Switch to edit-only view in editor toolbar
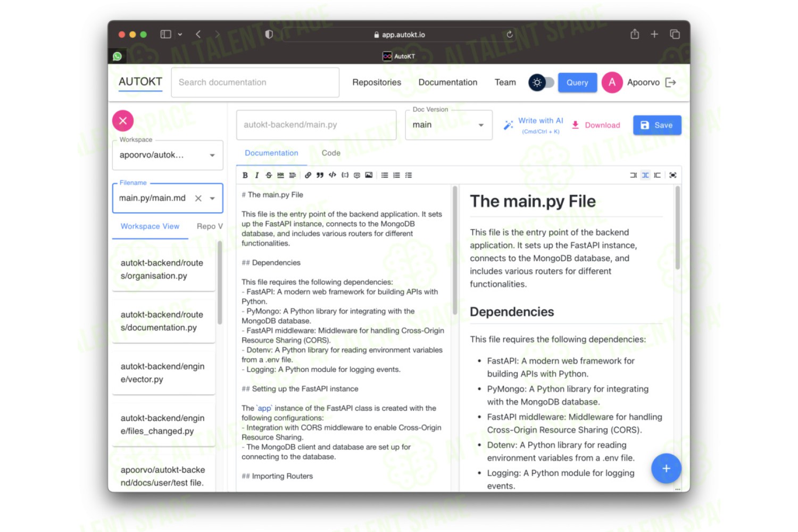 pyautogui.click(x=633, y=175)
